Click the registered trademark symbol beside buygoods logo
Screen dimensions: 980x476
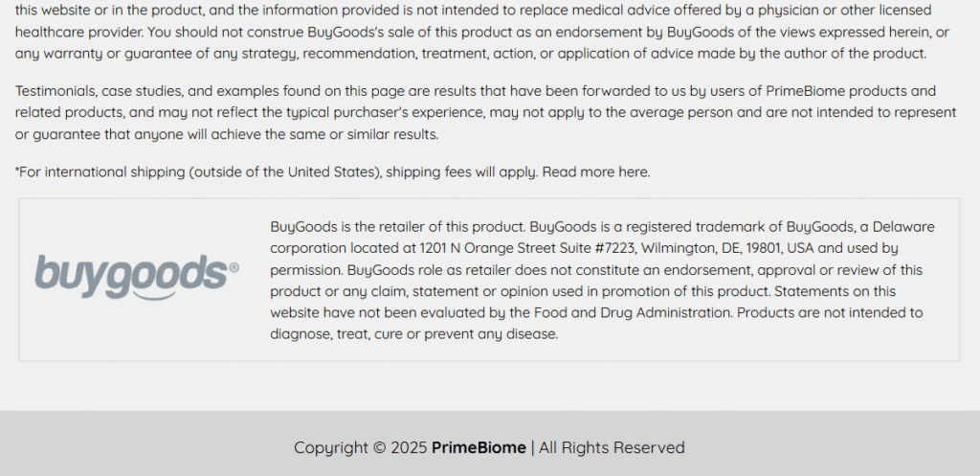[234, 268]
